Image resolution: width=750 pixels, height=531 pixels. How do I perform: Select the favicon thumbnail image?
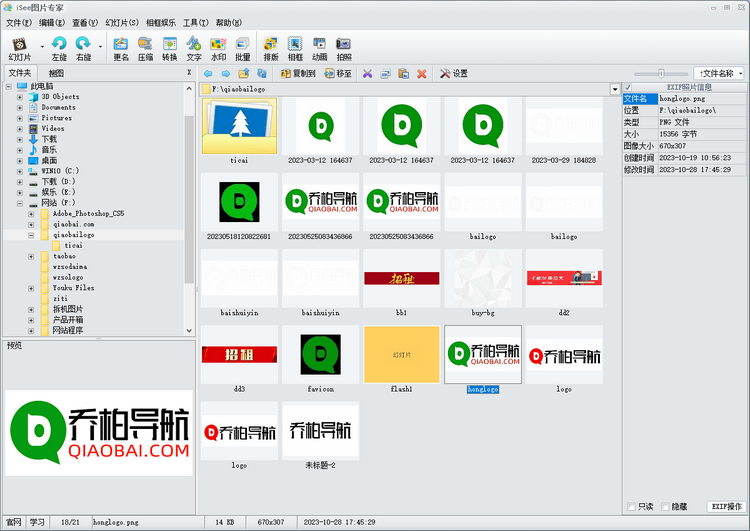pyautogui.click(x=320, y=353)
